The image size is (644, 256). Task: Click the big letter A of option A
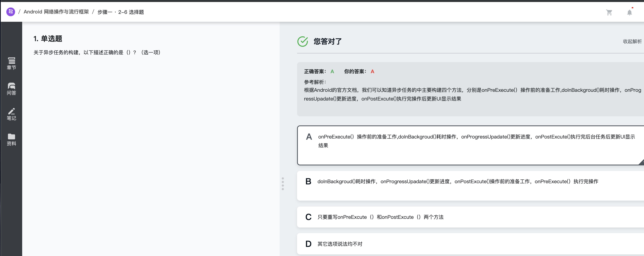pyautogui.click(x=309, y=137)
